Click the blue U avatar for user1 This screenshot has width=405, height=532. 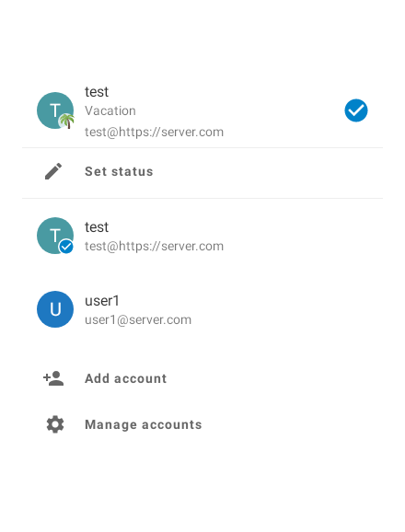click(x=55, y=309)
